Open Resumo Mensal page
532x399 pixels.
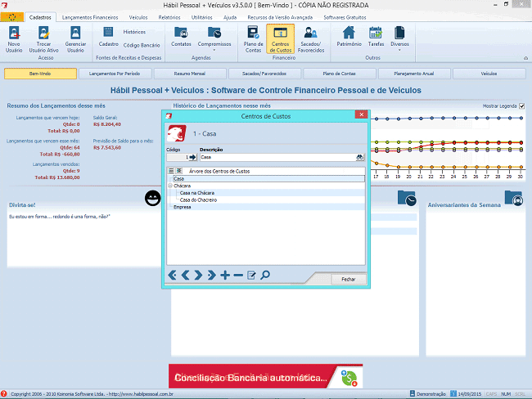[190, 74]
